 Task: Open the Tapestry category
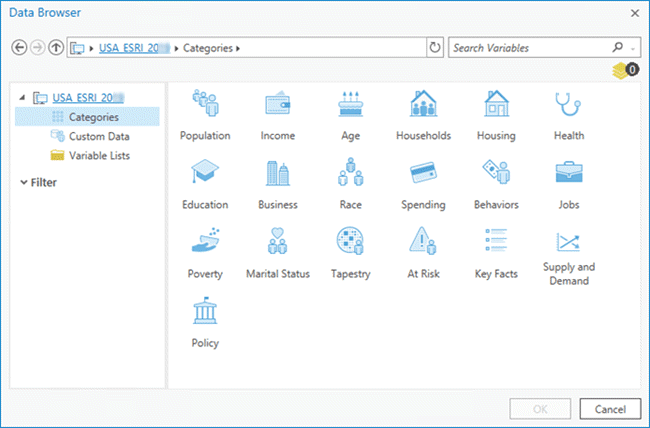[350, 243]
